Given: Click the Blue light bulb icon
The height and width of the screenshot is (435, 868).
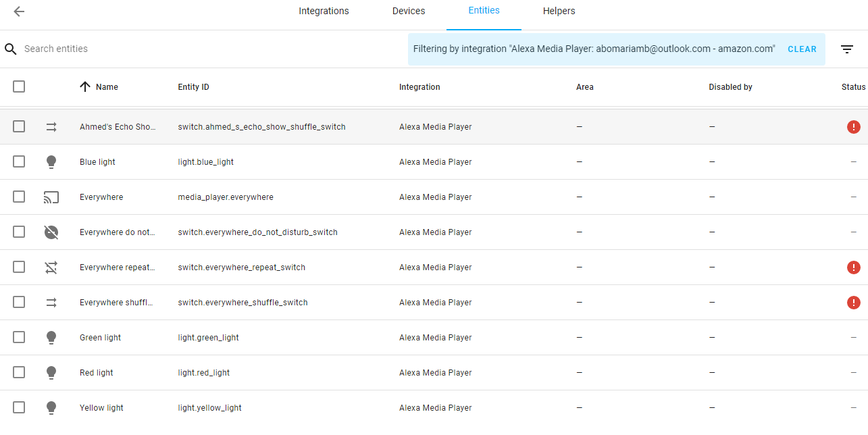Looking at the screenshot, I should (x=51, y=162).
